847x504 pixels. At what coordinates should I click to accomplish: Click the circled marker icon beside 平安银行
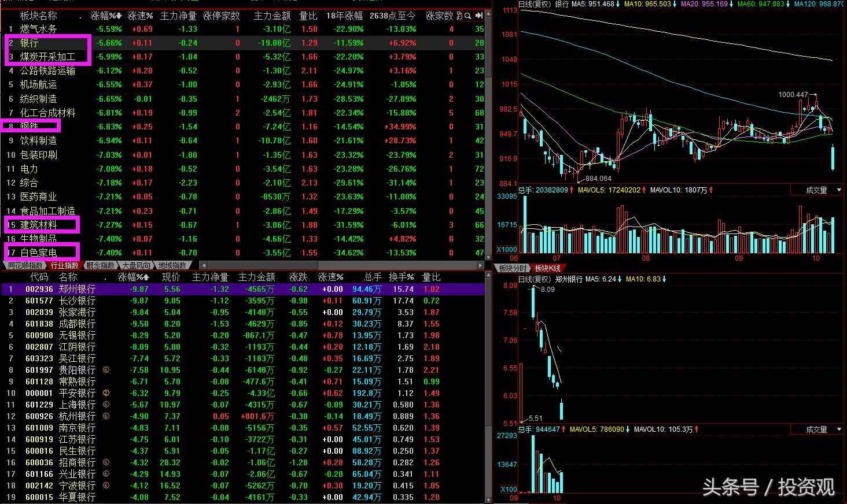coord(106,393)
